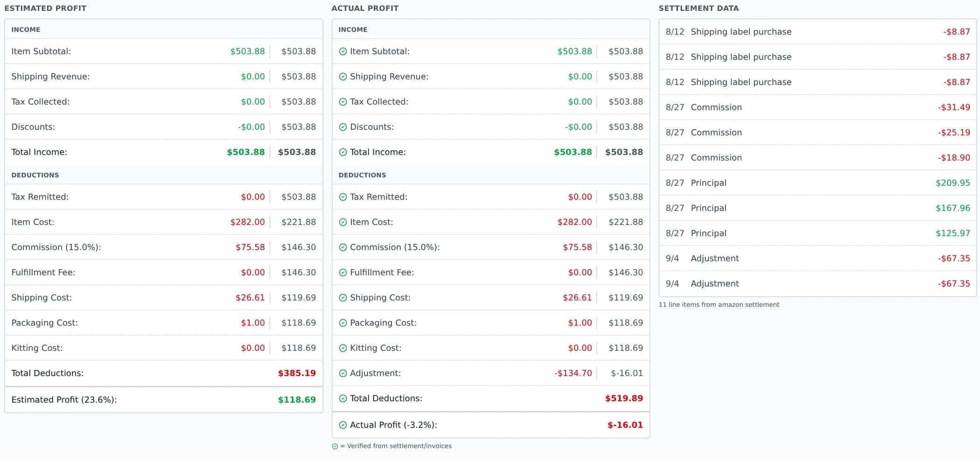Click '11 line items from amazon settlement' note
The width and height of the screenshot is (980, 460).
[x=719, y=305]
